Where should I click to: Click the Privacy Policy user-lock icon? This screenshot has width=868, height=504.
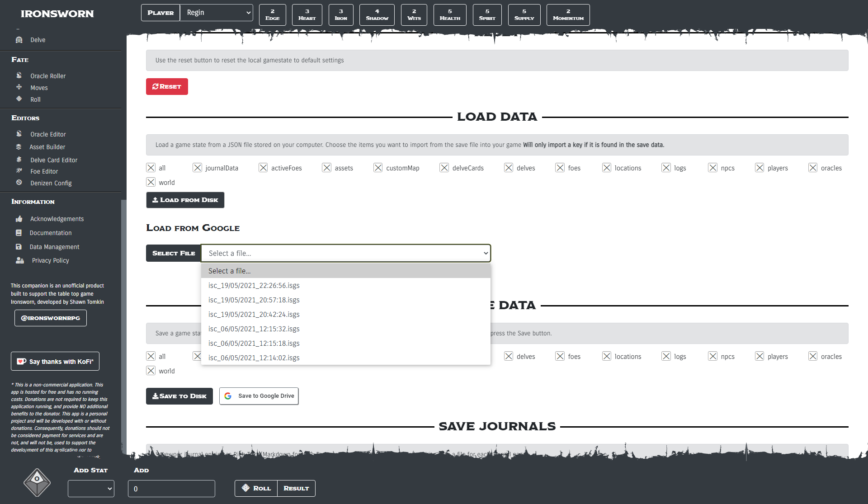[x=20, y=260]
